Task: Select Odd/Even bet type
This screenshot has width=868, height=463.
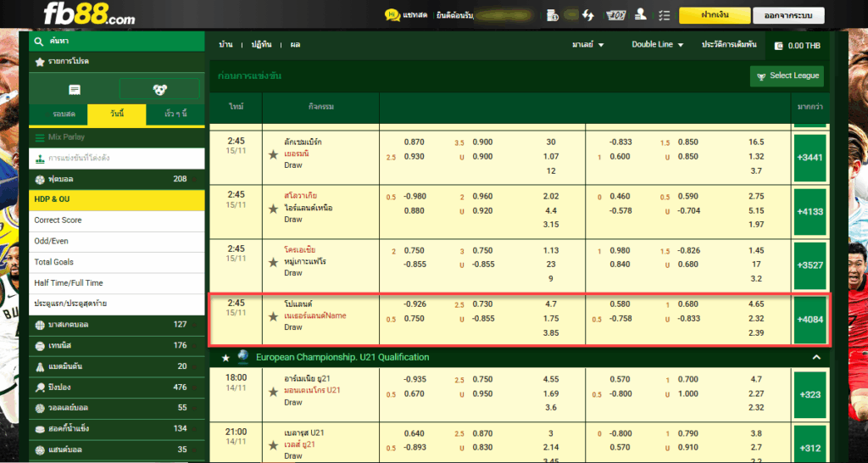Action: [117, 242]
